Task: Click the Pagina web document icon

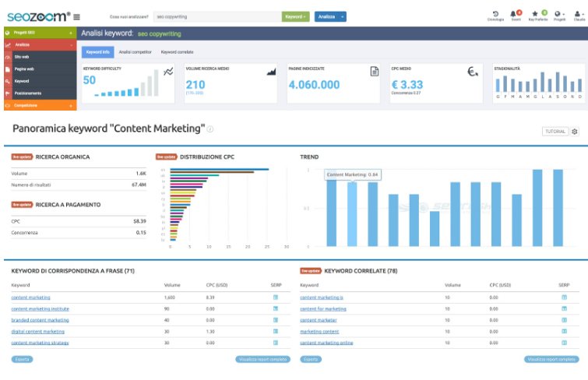Action: 8,69
